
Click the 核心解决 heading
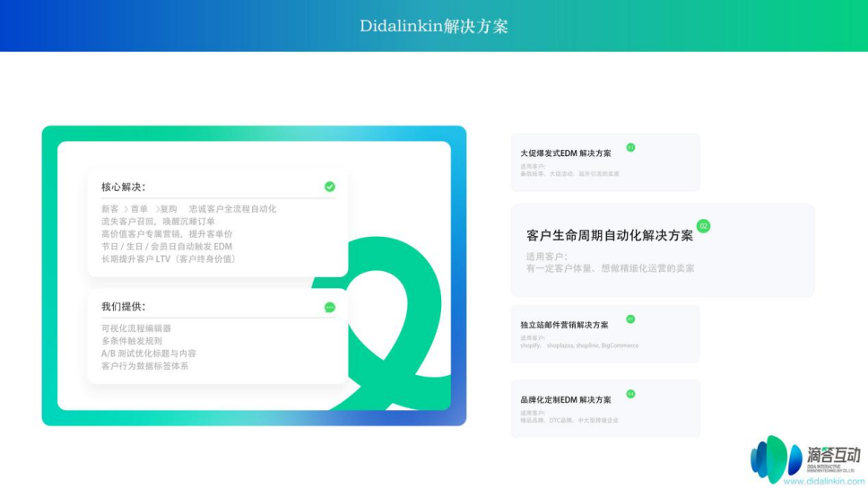pos(123,188)
